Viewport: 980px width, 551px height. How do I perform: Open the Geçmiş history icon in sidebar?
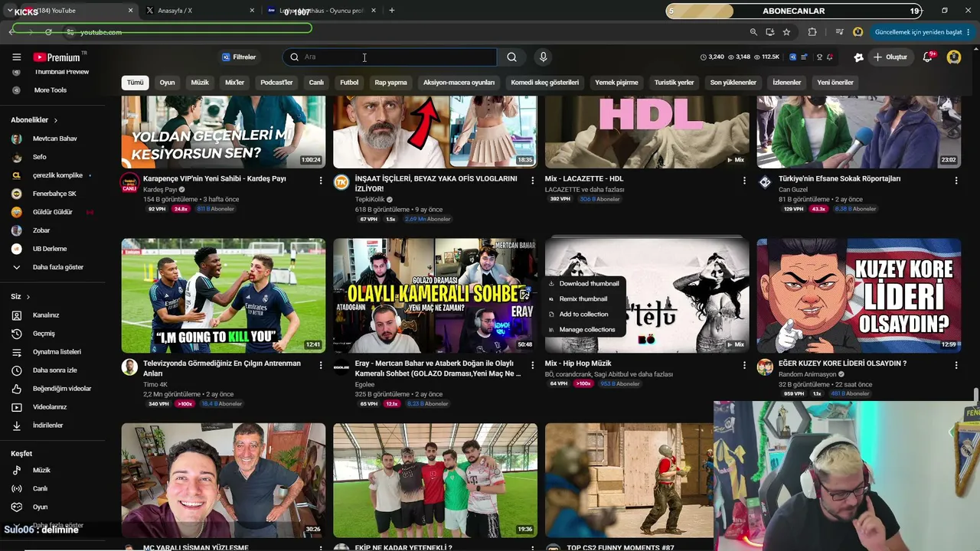[x=16, y=334]
